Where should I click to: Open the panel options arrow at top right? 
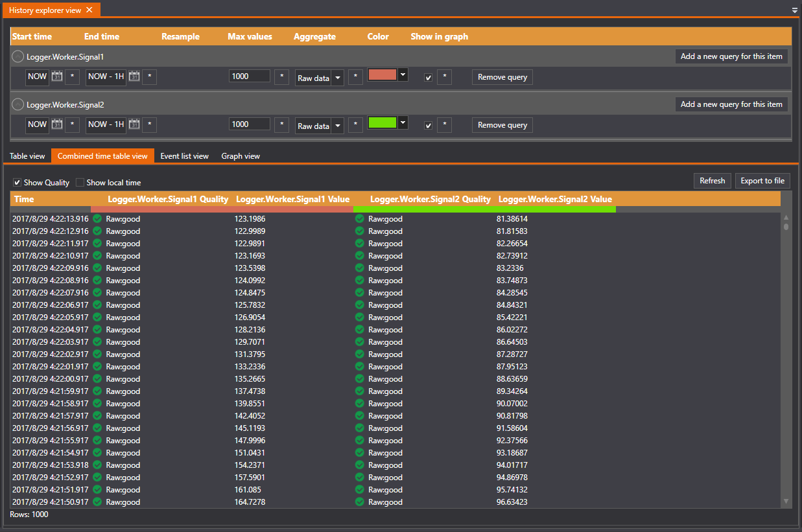click(x=795, y=10)
